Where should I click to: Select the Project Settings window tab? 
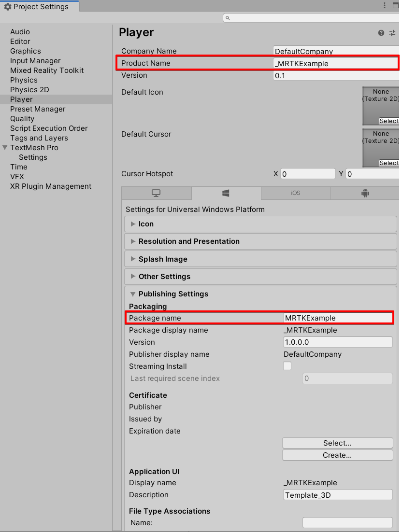(40, 7)
